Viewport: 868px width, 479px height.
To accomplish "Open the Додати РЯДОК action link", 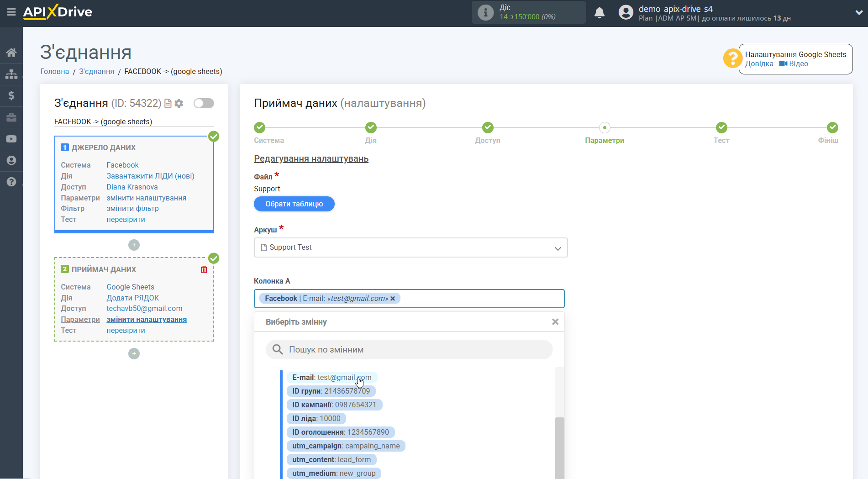I will [x=132, y=298].
